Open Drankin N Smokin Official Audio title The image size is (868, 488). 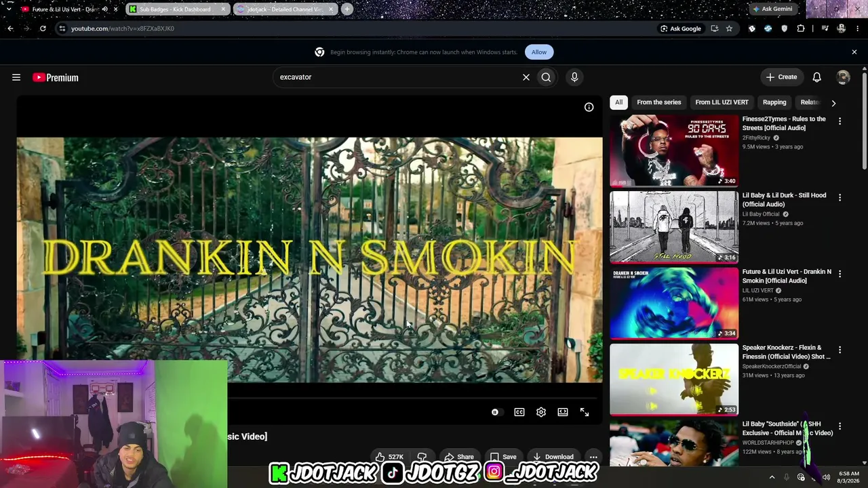(x=787, y=276)
